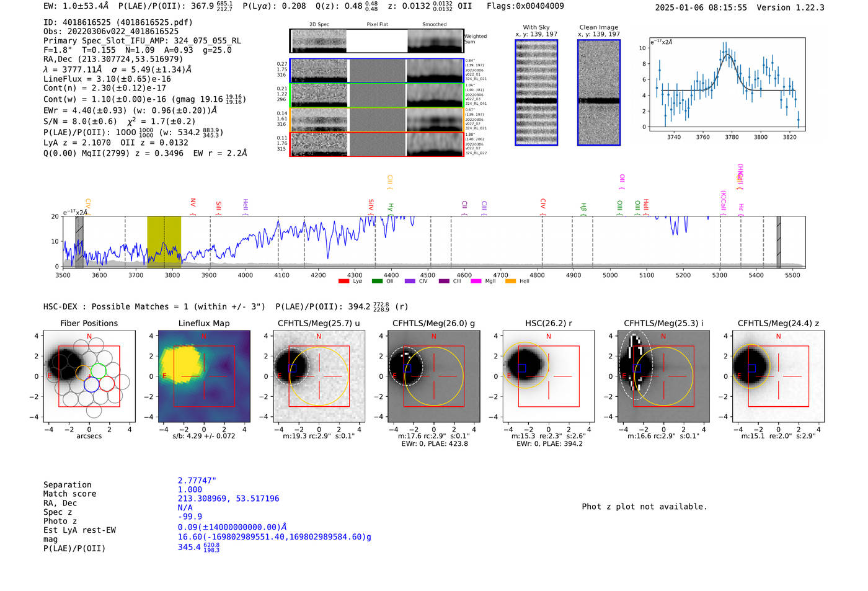
Task: Open the Fiber Positions cutout
Action: (89, 376)
